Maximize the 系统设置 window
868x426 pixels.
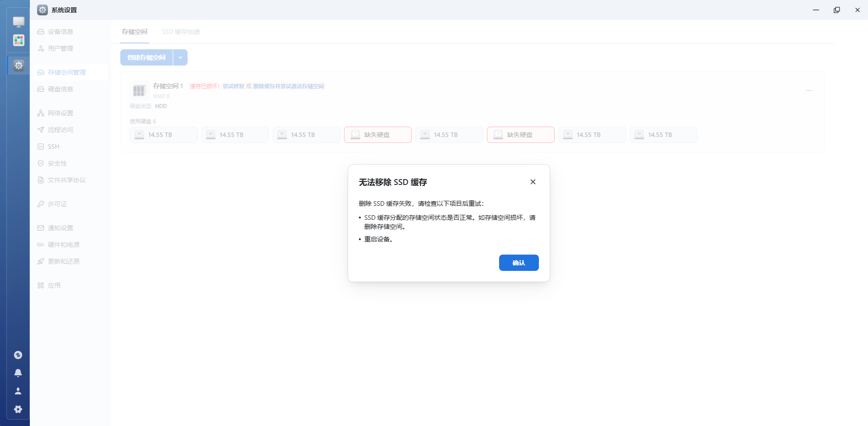(x=837, y=10)
